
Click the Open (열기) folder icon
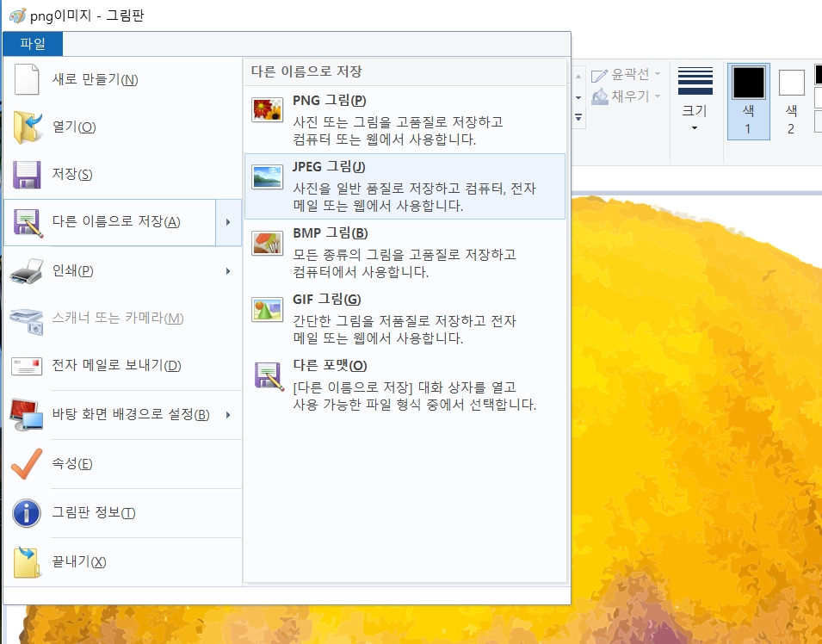click(x=28, y=127)
